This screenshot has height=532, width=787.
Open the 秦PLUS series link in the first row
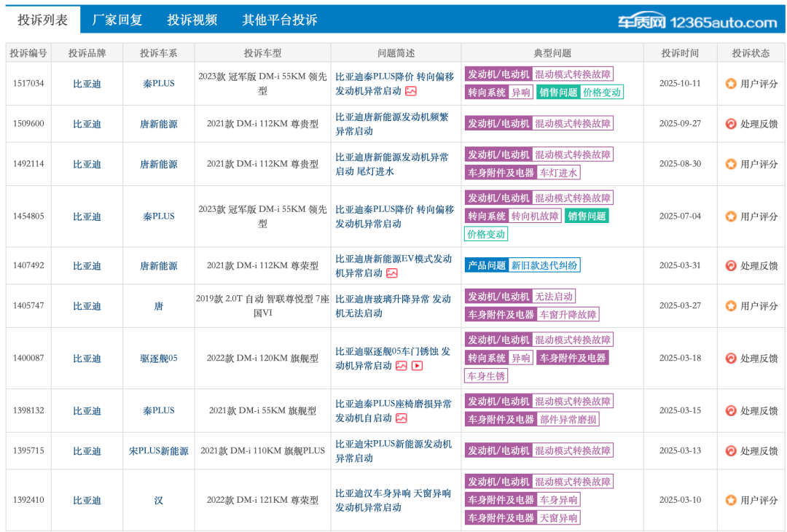pyautogui.click(x=159, y=83)
